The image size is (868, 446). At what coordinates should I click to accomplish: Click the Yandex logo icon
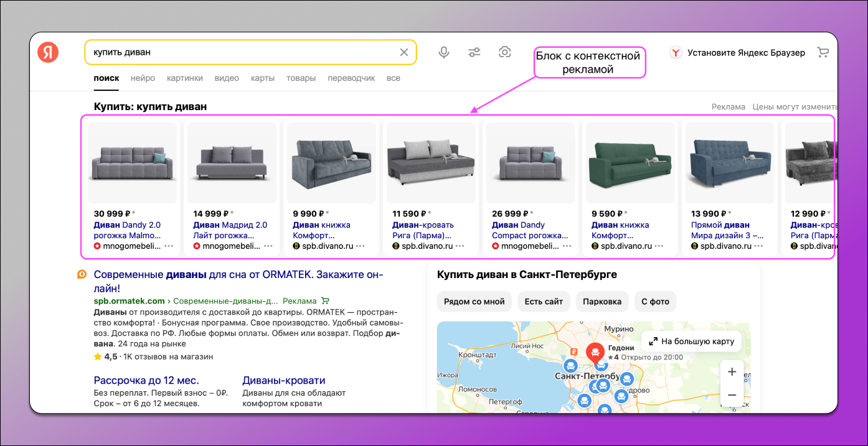click(x=48, y=52)
